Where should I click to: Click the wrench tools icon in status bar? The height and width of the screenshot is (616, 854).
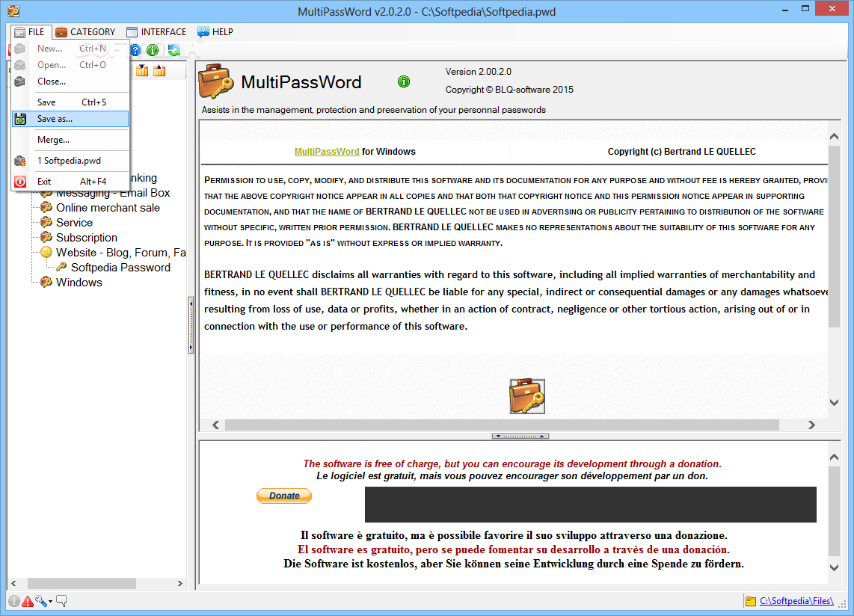tap(41, 601)
